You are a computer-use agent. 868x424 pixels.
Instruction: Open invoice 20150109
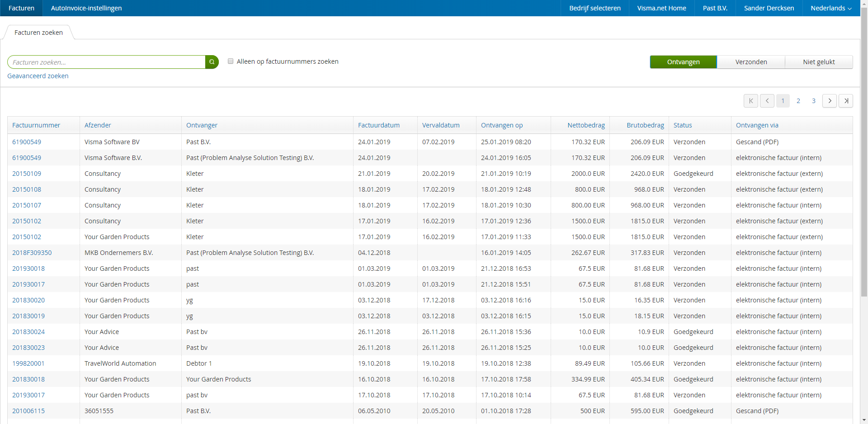coord(27,174)
